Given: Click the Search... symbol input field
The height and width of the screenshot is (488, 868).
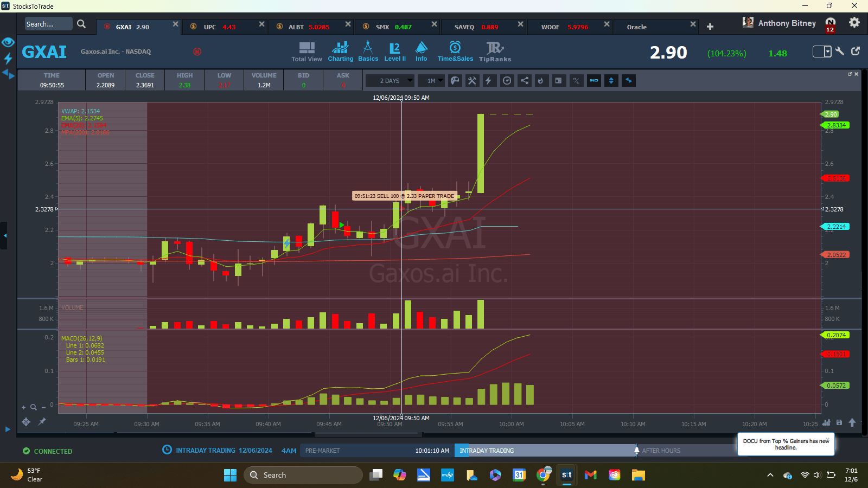Looking at the screenshot, I should pyautogui.click(x=48, y=24).
